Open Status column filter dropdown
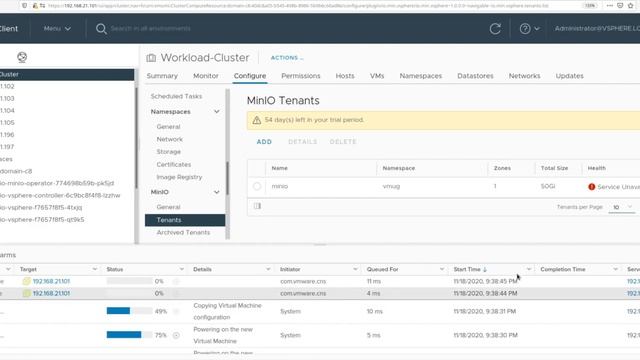 [x=182, y=269]
